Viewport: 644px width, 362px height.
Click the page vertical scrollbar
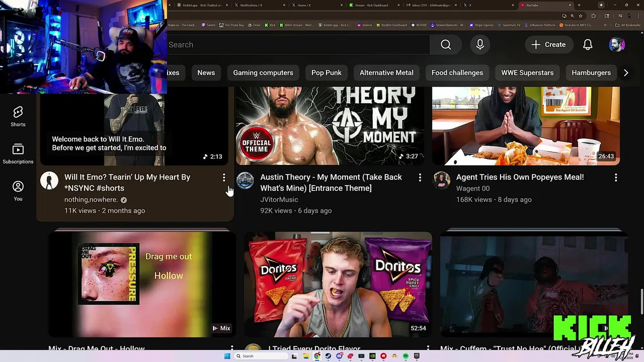641,302
